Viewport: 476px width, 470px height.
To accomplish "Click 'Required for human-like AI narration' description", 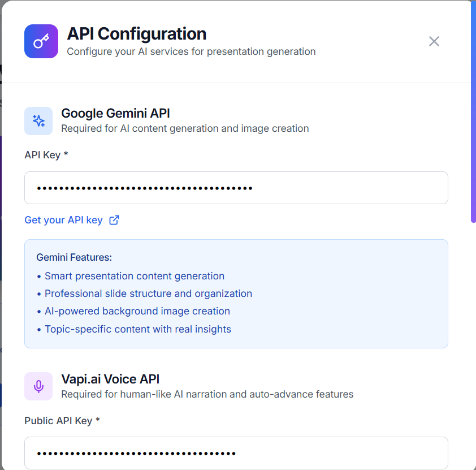I will pyautogui.click(x=207, y=394).
